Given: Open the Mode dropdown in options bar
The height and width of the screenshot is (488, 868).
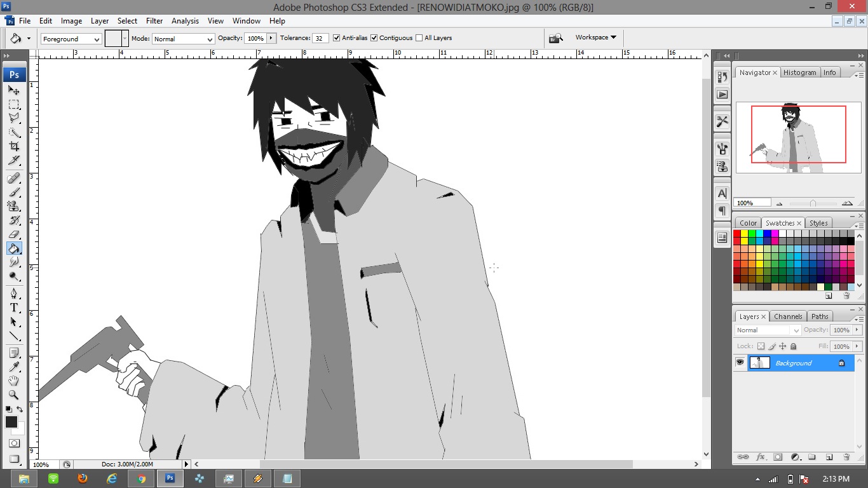Looking at the screenshot, I should [182, 39].
